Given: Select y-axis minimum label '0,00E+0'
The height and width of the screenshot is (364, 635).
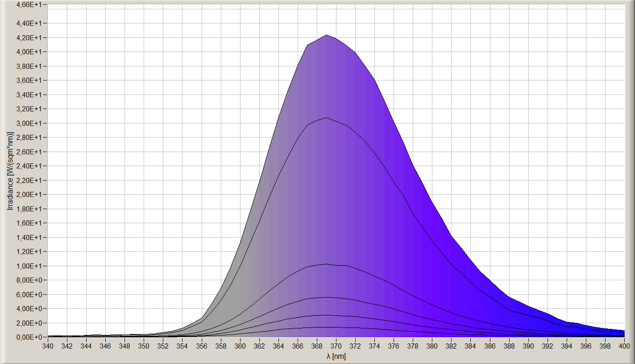Looking at the screenshot, I should 29,337.
